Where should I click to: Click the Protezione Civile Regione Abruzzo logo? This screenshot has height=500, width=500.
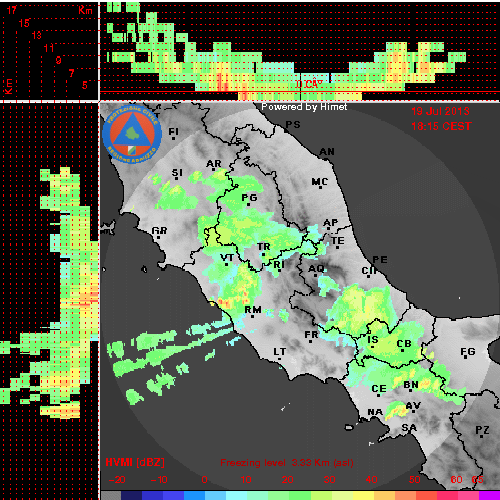coord(132,134)
